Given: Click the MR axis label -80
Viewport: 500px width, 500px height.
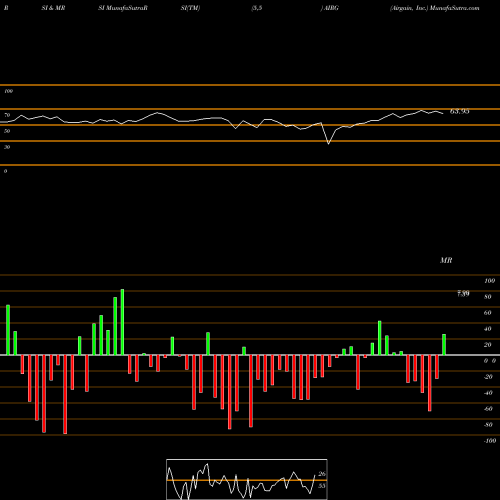Looking at the screenshot, I should 488,425.
